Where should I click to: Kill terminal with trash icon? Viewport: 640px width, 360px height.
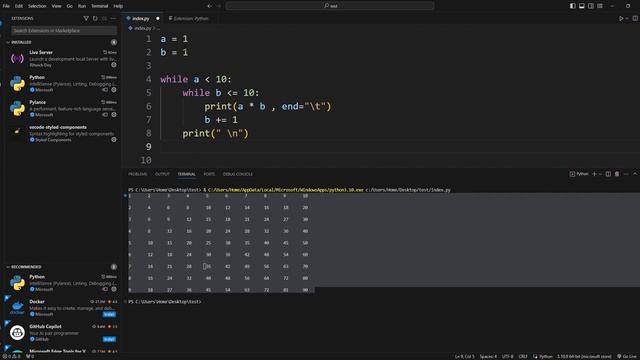pos(617,174)
